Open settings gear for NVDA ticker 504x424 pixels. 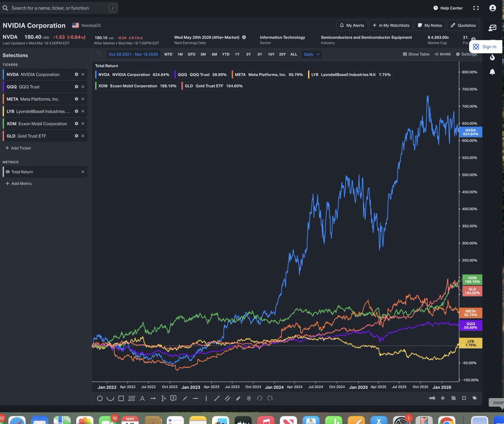coord(76,74)
